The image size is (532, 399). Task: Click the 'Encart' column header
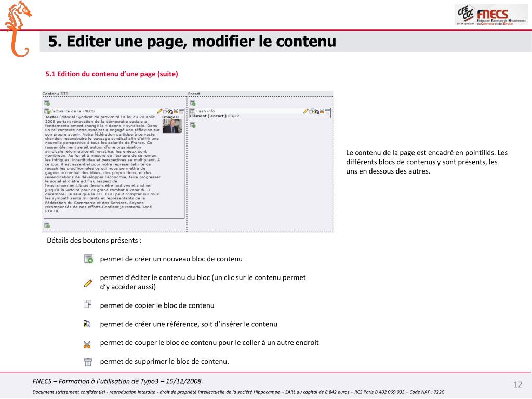194,94
